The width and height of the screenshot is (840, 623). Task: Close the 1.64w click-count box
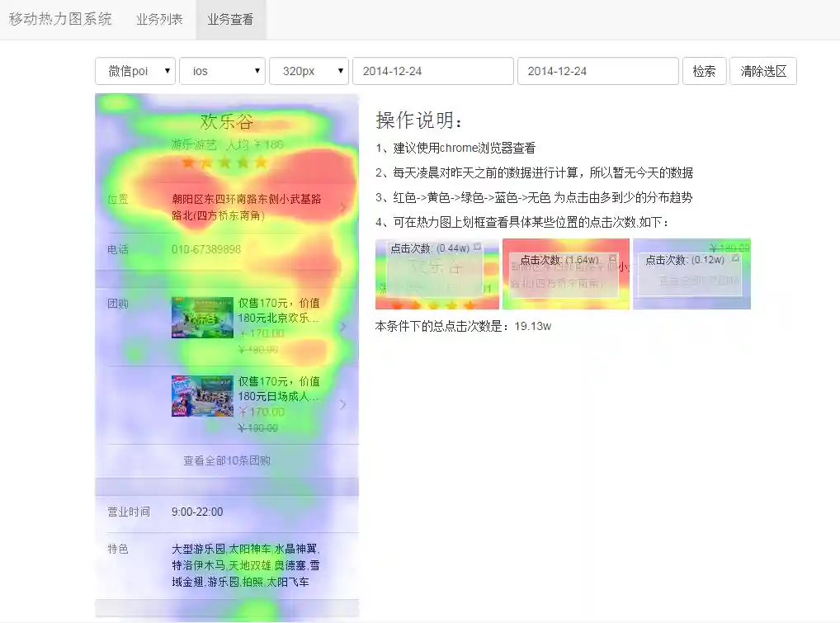[x=613, y=259]
